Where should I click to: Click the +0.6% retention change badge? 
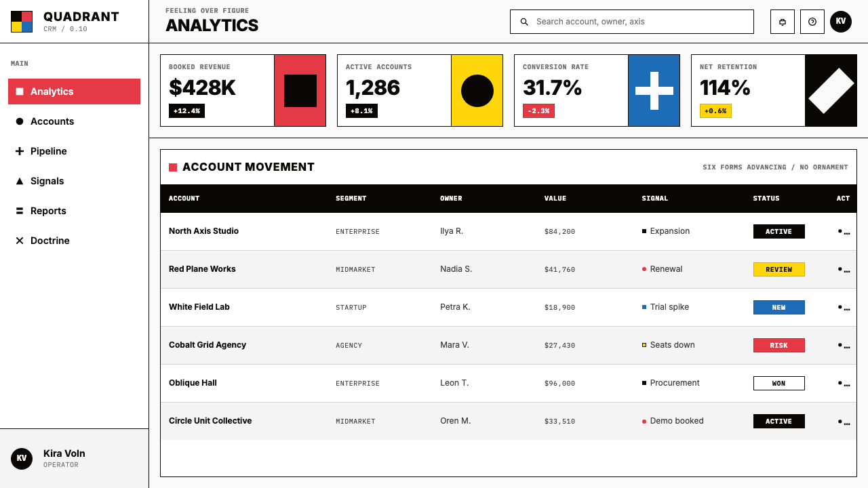[715, 110]
